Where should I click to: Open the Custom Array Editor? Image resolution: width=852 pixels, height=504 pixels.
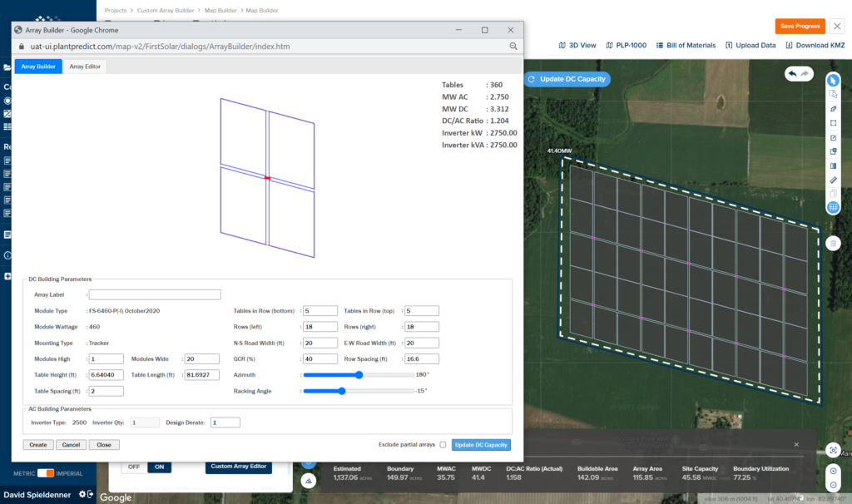click(x=239, y=467)
